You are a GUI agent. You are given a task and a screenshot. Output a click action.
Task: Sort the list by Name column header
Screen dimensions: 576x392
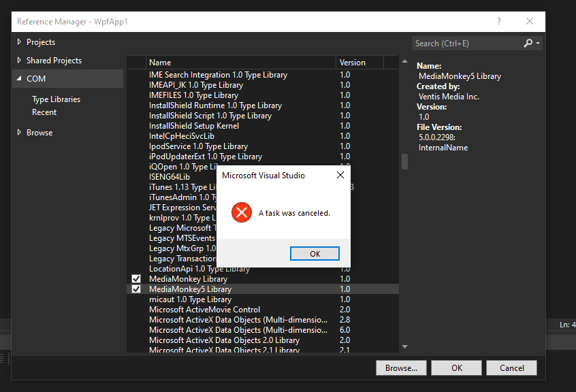coord(238,63)
